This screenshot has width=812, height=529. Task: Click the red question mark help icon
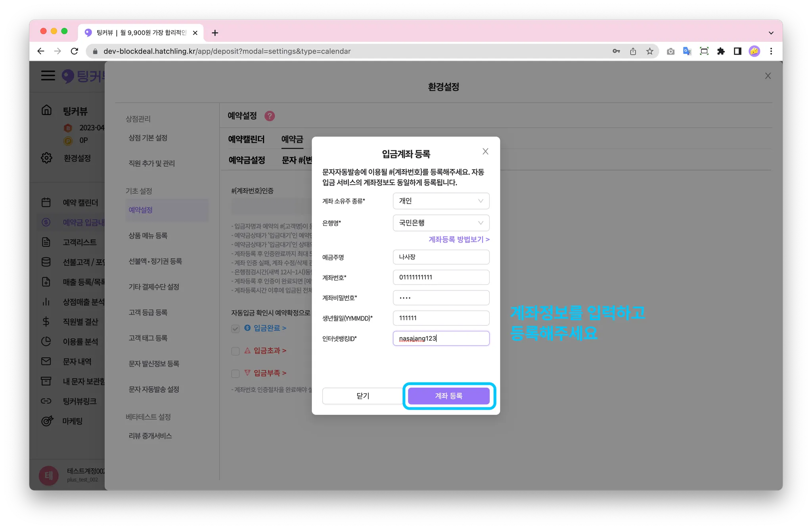(x=270, y=116)
